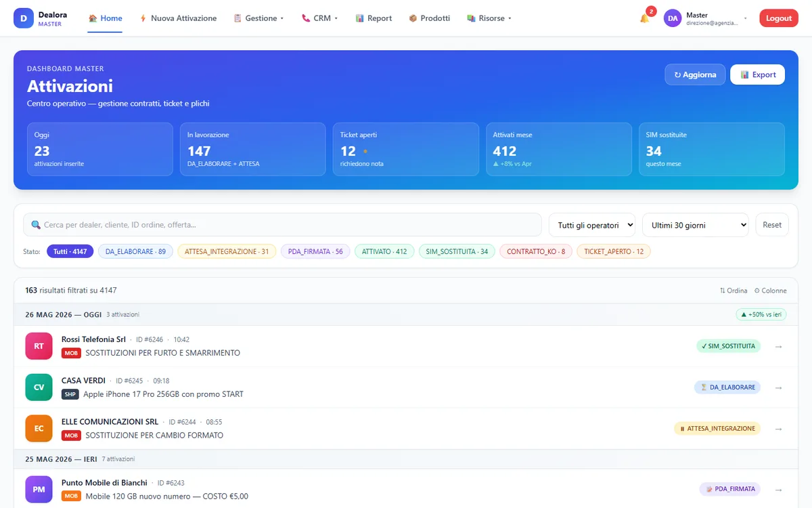Filter by PDA_FIRMATA · 56
The height and width of the screenshot is (508, 812).
click(315, 251)
